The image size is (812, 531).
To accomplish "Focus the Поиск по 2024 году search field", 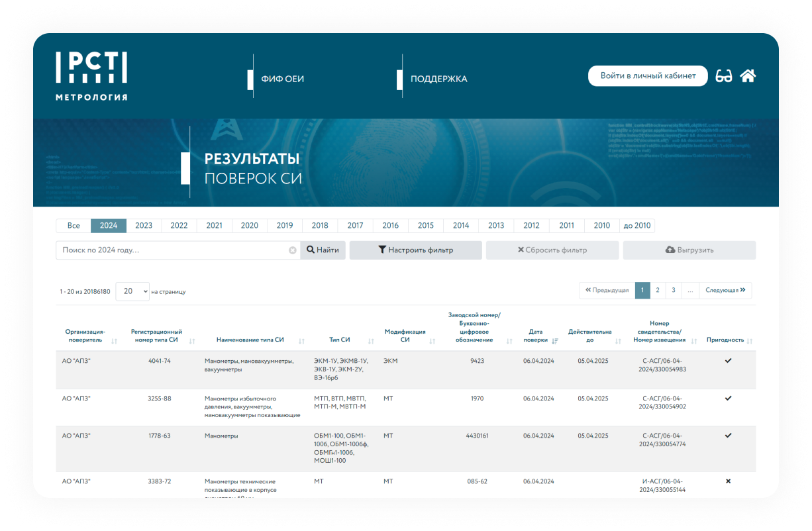I will [174, 250].
